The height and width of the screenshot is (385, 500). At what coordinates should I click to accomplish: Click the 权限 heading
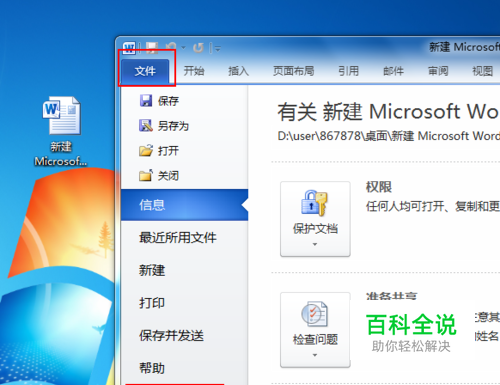coord(379,187)
